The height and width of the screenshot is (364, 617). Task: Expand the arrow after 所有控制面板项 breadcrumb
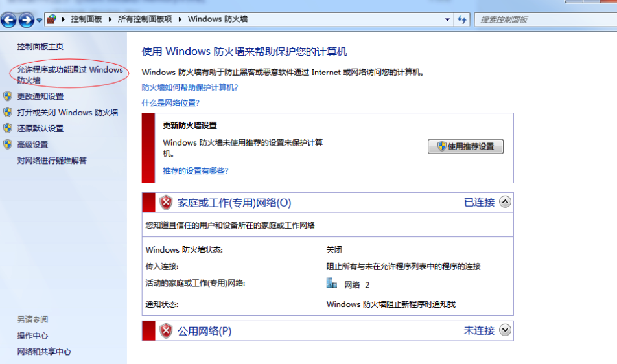[180, 19]
